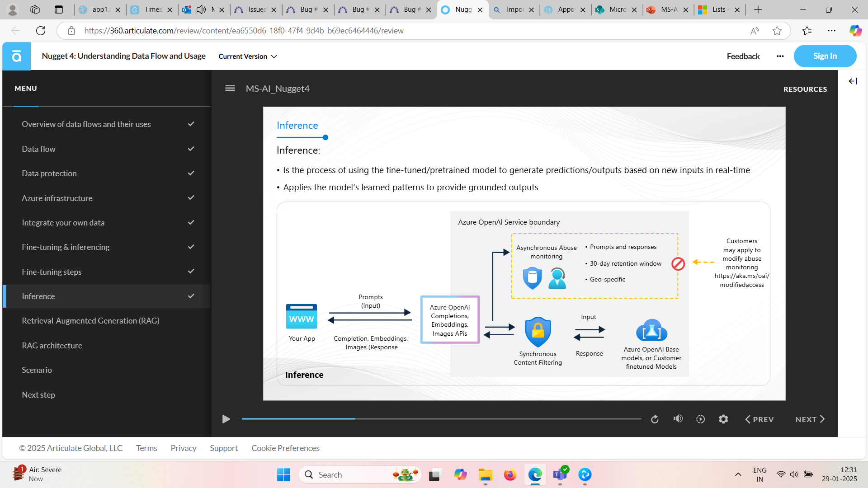868x488 pixels.
Task: Open Read aloud icon in address bar
Action: (755, 31)
